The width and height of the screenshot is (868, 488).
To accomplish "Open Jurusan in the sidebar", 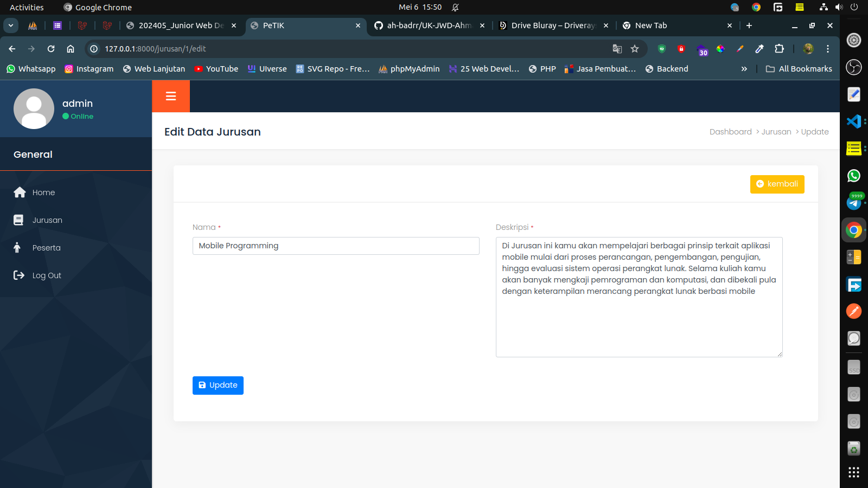I will 47,220.
